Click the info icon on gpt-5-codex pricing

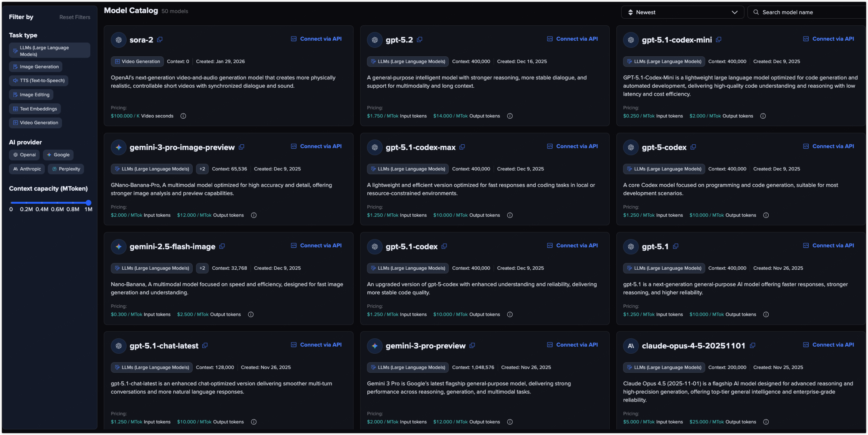click(x=766, y=215)
